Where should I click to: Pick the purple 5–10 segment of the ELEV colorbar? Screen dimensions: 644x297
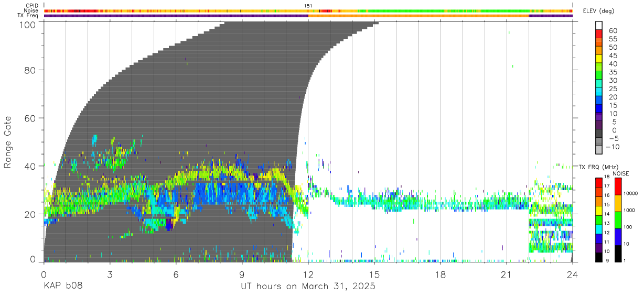pos(599,118)
